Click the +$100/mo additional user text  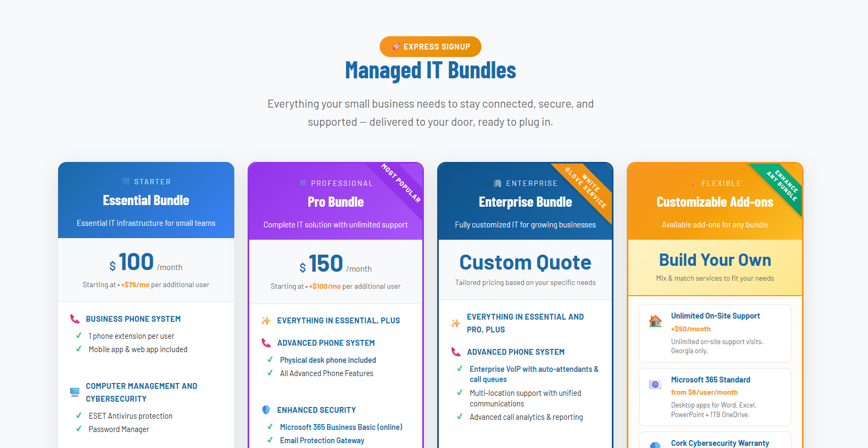pyautogui.click(x=325, y=286)
